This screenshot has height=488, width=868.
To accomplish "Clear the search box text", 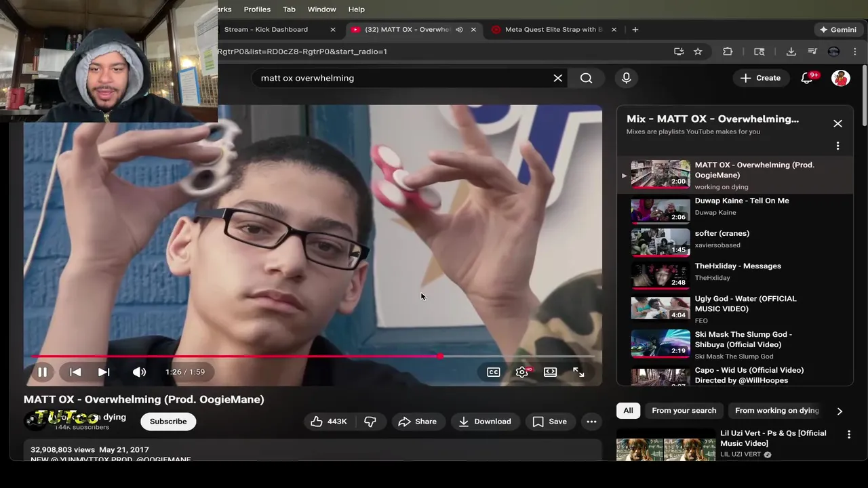I will (x=558, y=78).
